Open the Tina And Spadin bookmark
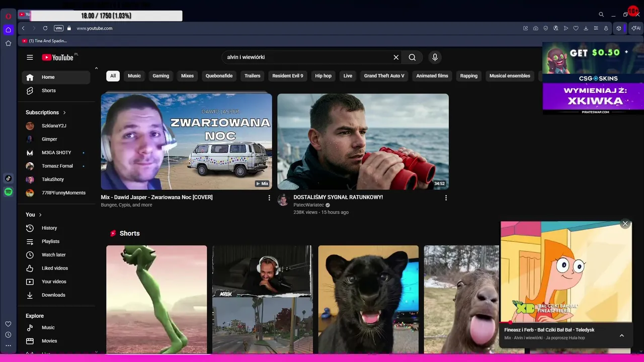This screenshot has height=362, width=644. click(x=44, y=41)
